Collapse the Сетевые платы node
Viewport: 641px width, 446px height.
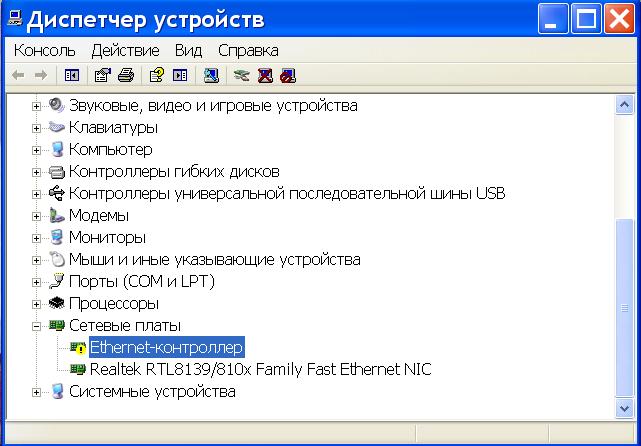(36, 326)
